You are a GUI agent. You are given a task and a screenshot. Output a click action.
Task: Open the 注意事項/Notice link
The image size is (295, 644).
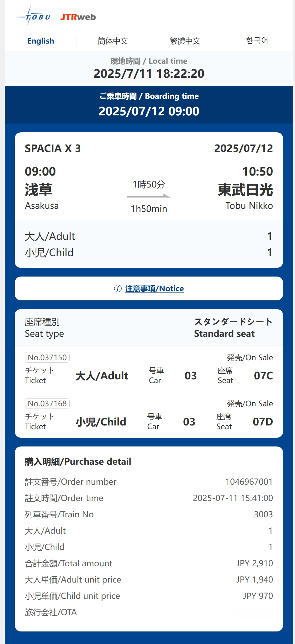154,288
